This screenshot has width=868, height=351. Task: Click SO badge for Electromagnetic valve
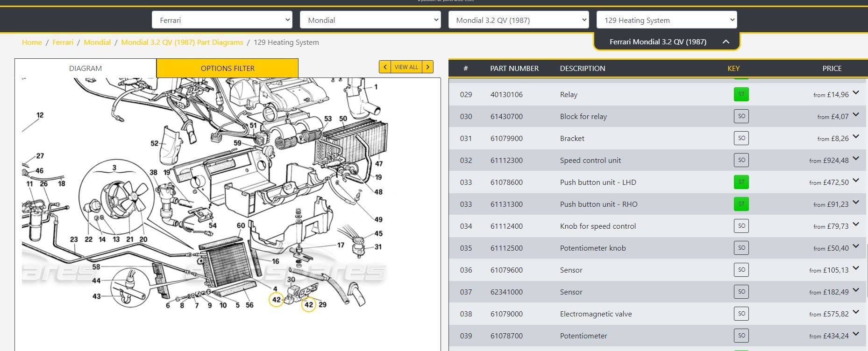pyautogui.click(x=741, y=314)
